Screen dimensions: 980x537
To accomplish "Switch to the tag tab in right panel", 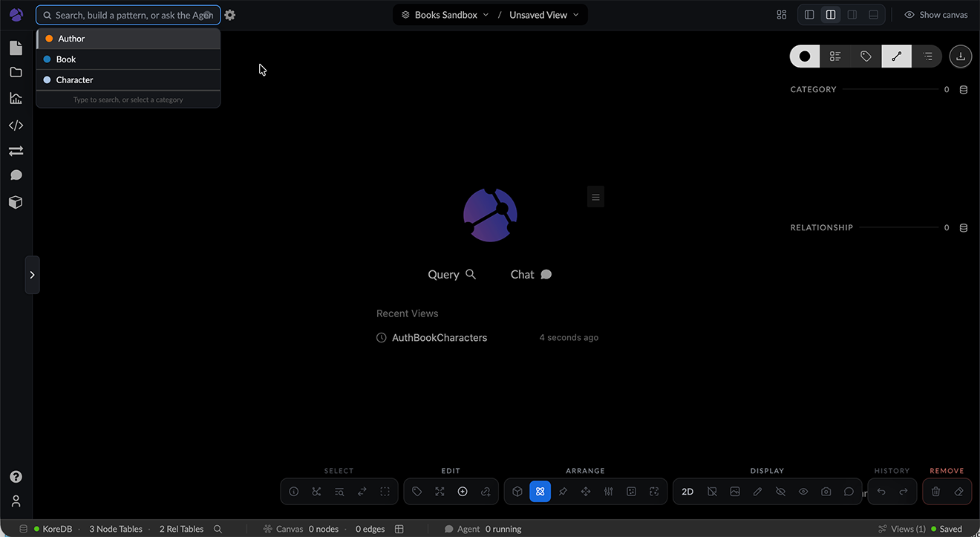I will point(866,56).
